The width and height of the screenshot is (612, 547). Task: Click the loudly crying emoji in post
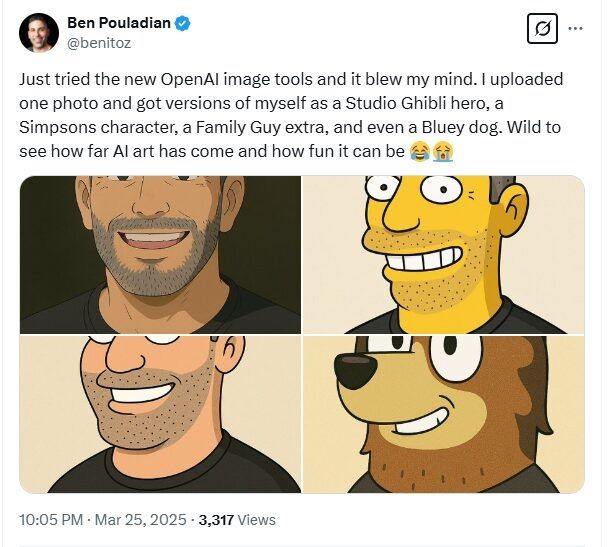pyautogui.click(x=441, y=152)
